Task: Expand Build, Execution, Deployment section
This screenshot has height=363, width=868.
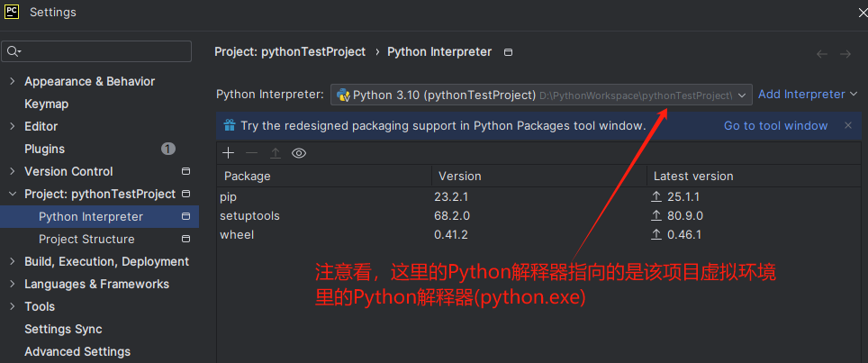Action: (x=13, y=262)
